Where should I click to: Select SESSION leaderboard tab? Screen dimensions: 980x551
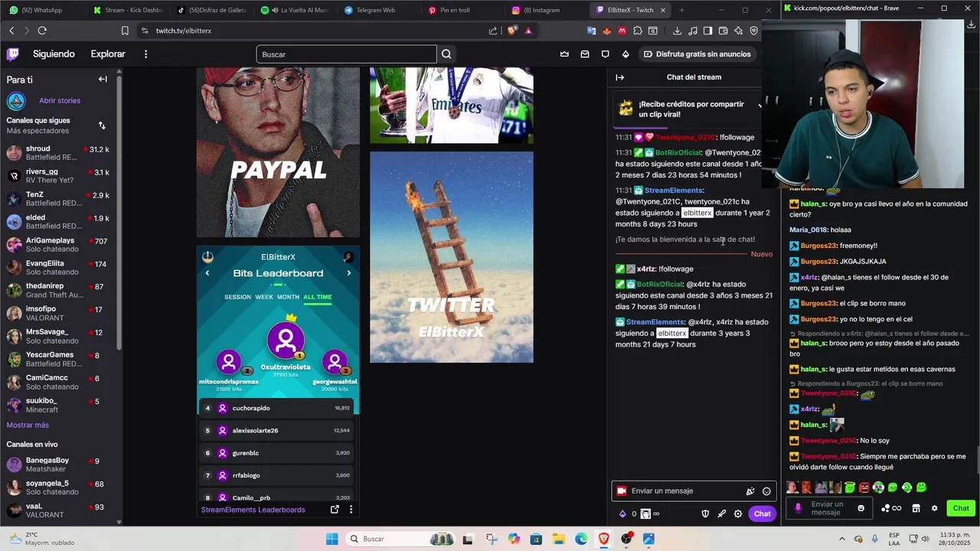237,297
